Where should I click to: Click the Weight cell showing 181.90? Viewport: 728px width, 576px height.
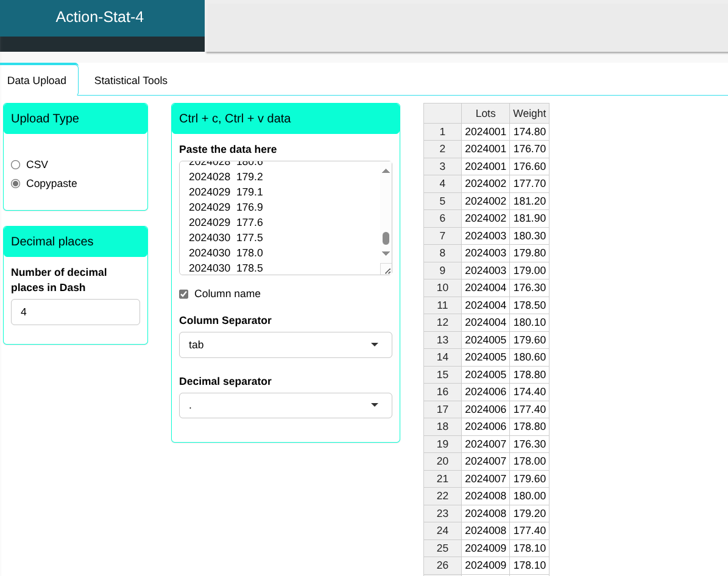(529, 218)
